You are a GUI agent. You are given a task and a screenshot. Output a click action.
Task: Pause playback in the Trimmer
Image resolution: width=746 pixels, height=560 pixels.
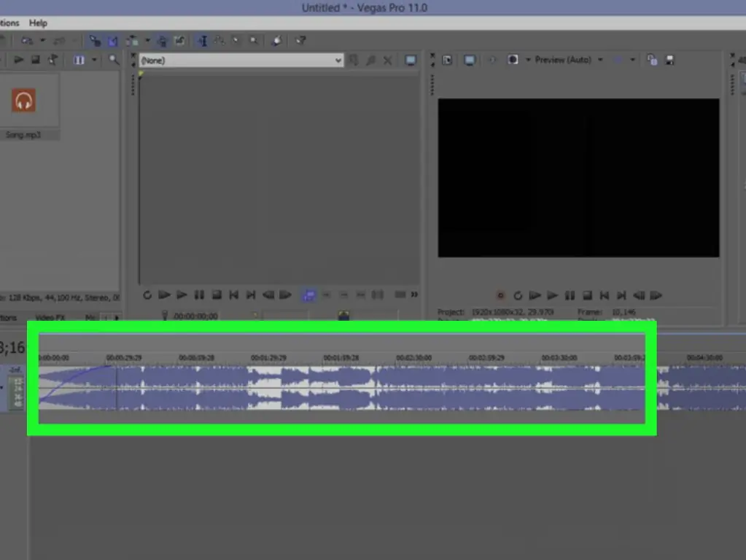point(199,295)
